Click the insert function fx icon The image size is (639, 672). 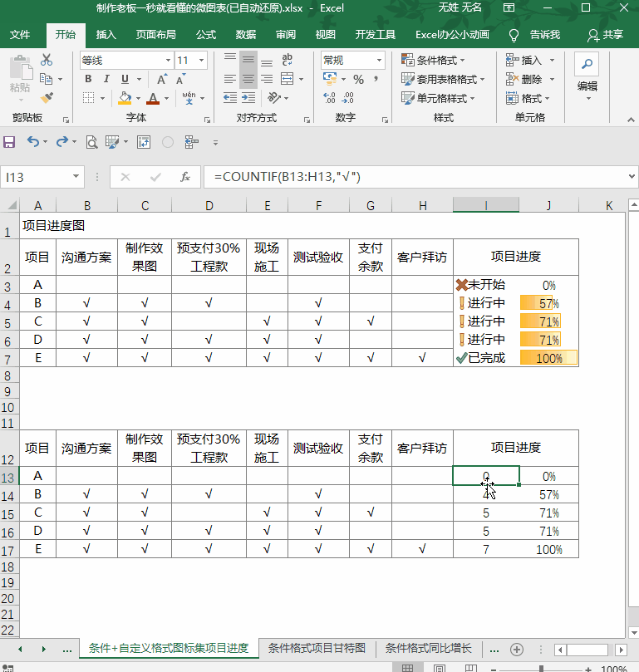[x=184, y=177]
